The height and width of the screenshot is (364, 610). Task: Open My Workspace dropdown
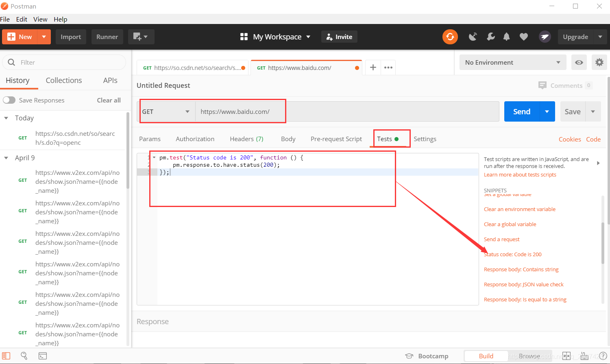308,37
